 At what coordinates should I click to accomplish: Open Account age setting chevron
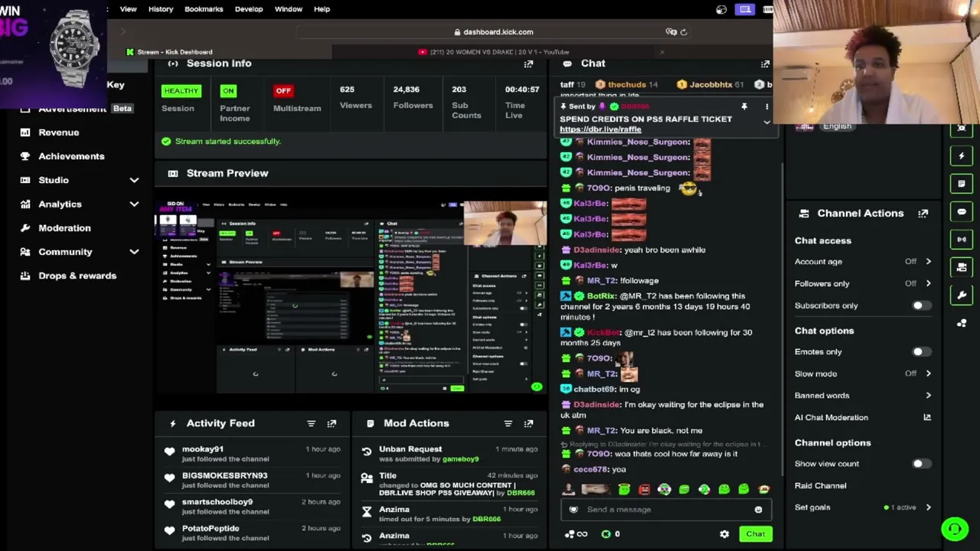coord(928,262)
